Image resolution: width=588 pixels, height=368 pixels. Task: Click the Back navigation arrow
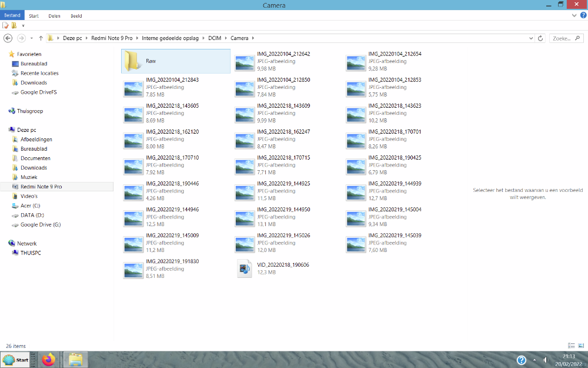click(8, 38)
